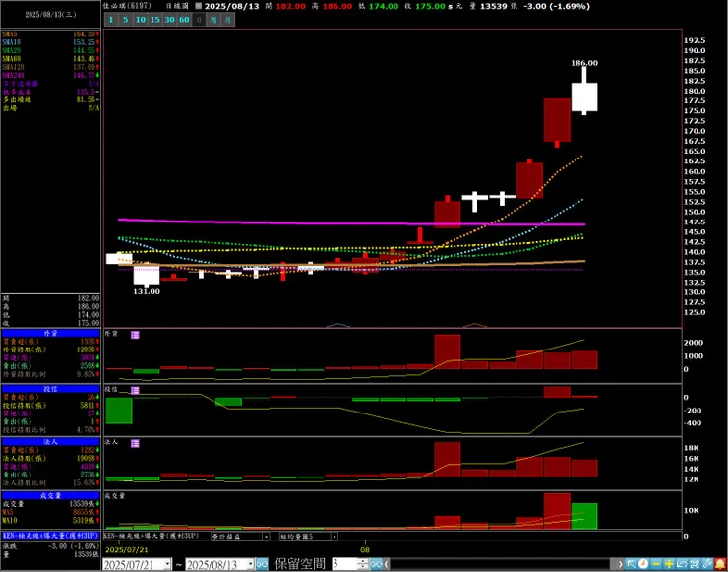This screenshot has height=572, width=728.
Task: Click the 漲跌 -3.00 (-1.69%) summary row
Action: (x=50, y=546)
